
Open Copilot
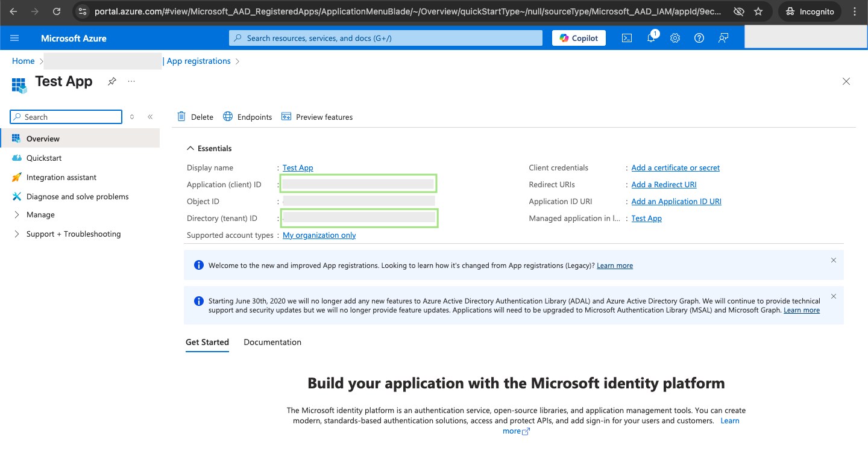(x=579, y=38)
